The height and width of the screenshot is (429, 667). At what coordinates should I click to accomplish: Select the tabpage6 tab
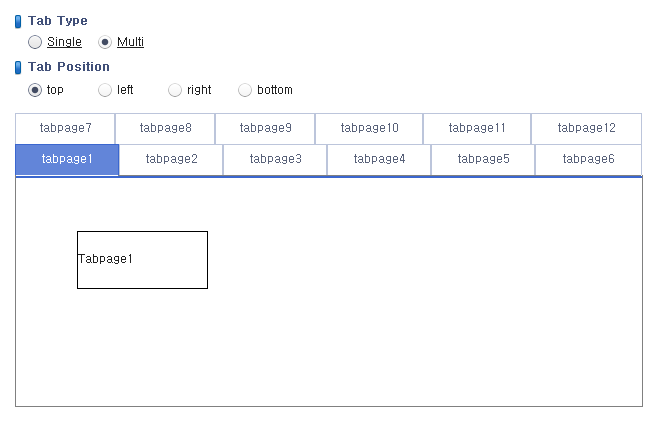point(588,159)
